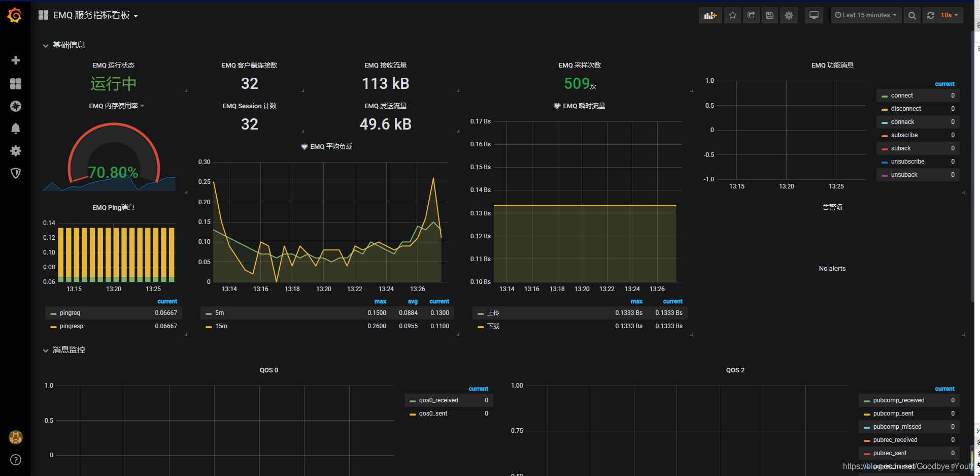Click the EMQ Ping消息 panel title

click(x=113, y=207)
